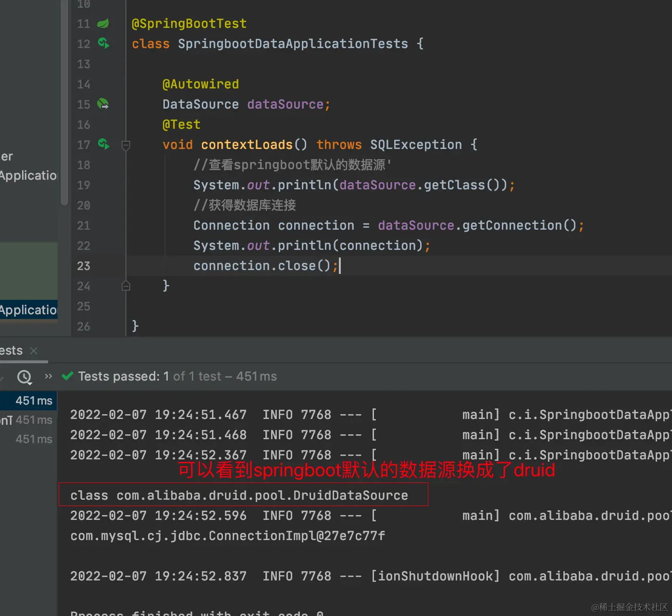Click line number 19 in the gutter
Screen dimensions: 672x616
tap(84, 185)
